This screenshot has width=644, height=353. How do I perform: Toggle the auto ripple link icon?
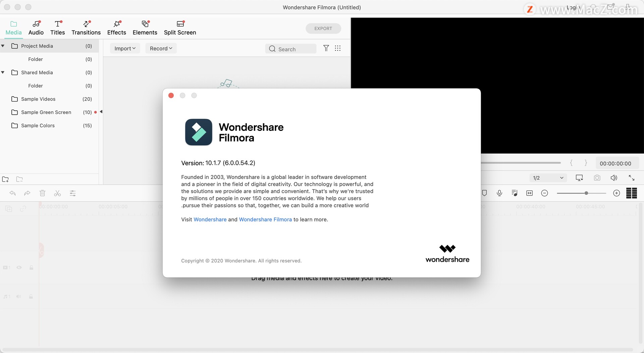tap(23, 209)
